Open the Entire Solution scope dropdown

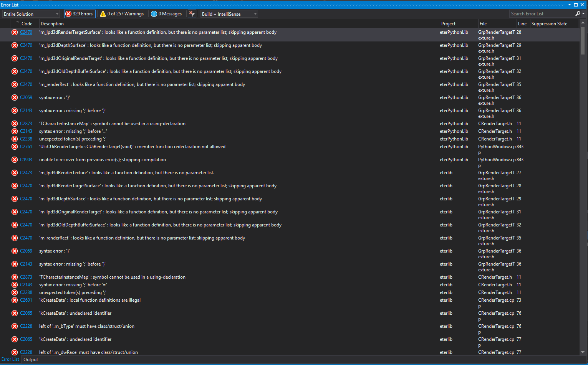tap(57, 13)
